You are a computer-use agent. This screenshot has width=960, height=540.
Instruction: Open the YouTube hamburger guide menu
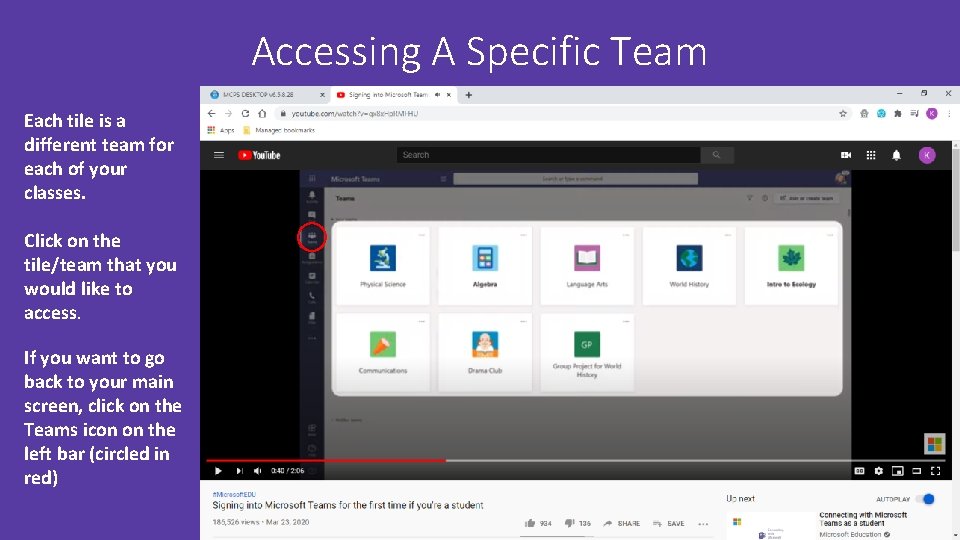[x=219, y=155]
